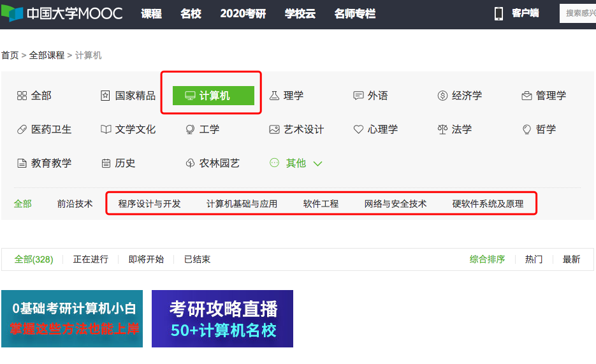Select the 硬软件系统及原理 subcategory

488,204
